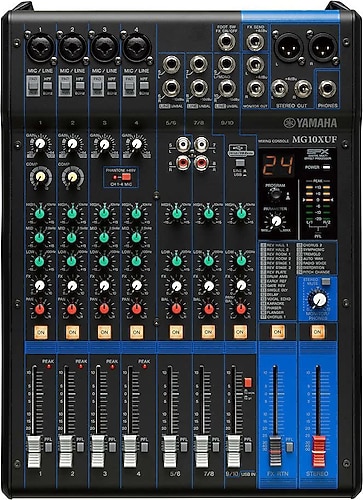Click the red button beside the 9/10 fader

(248, 382)
